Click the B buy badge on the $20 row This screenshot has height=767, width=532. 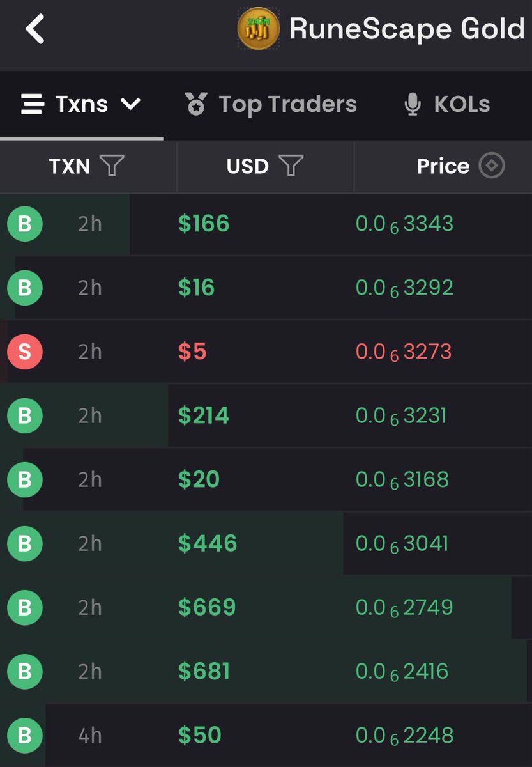(25, 479)
